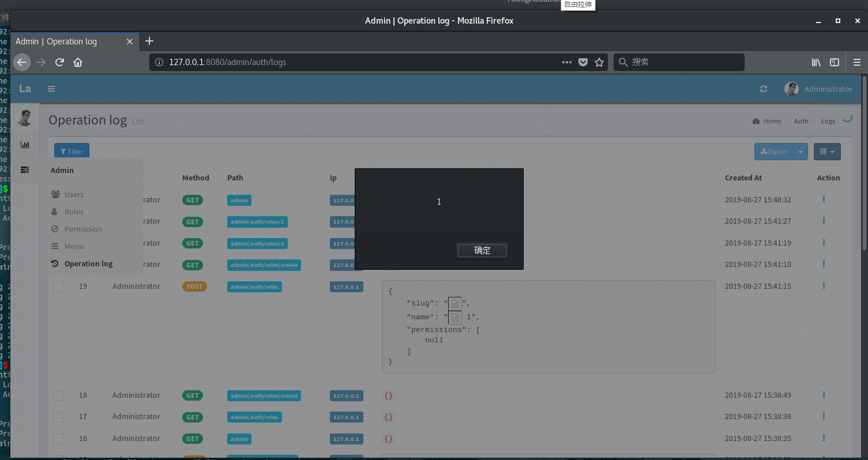Click Auth in the breadcrumb
This screenshot has height=460, width=868.
[x=801, y=121]
